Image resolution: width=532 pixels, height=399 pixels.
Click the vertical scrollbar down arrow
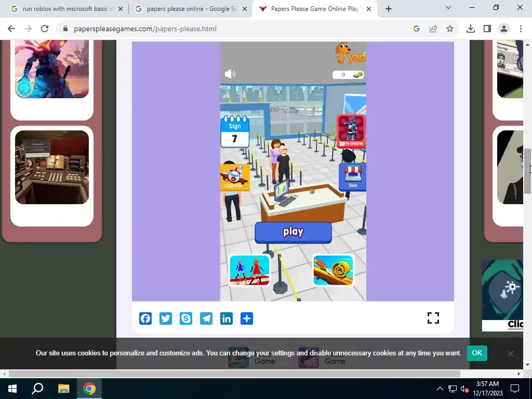[x=527, y=365]
